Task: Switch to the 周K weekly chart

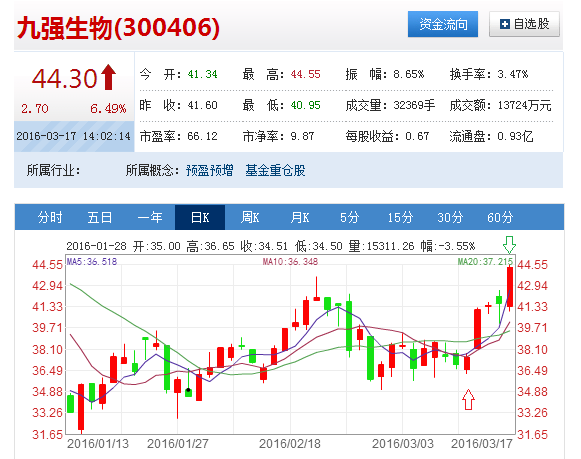Action: point(250,217)
